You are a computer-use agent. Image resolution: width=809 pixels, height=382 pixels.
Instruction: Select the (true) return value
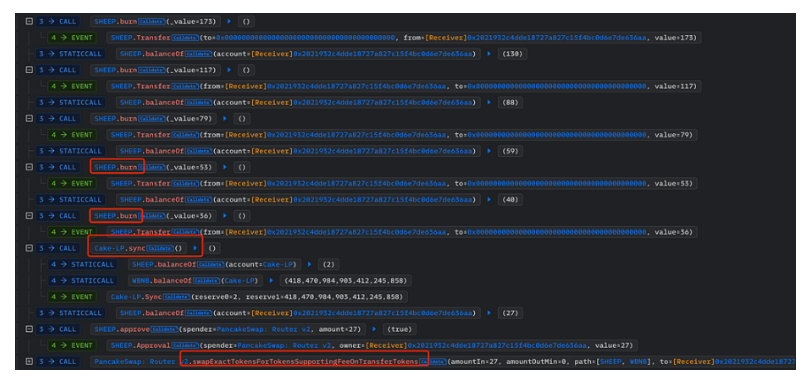400,329
